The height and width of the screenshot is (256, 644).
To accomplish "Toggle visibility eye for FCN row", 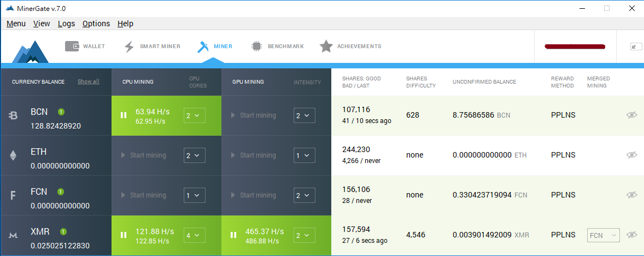I will click(631, 195).
